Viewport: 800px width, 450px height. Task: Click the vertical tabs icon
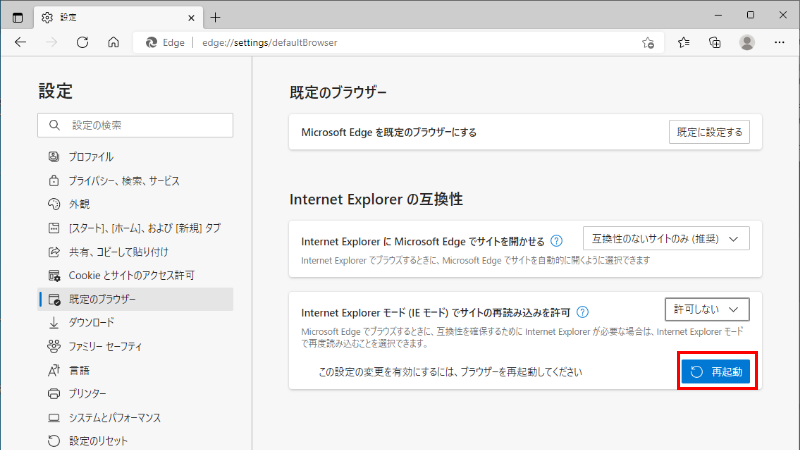click(x=17, y=17)
